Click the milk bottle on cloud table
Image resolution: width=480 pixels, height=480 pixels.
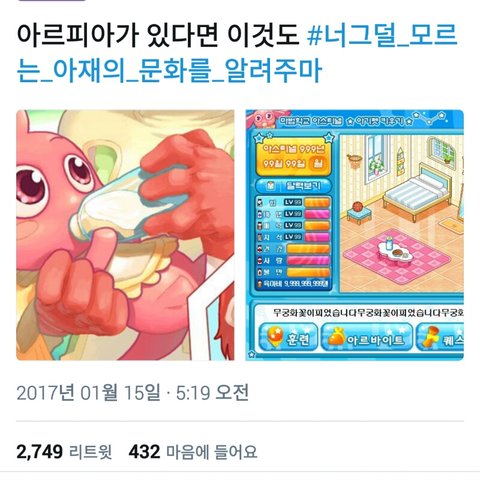[388, 243]
